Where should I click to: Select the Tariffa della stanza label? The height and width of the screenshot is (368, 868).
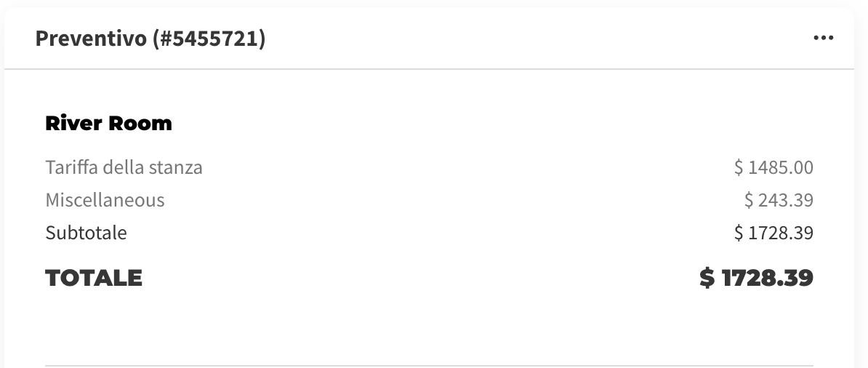pyautogui.click(x=124, y=167)
